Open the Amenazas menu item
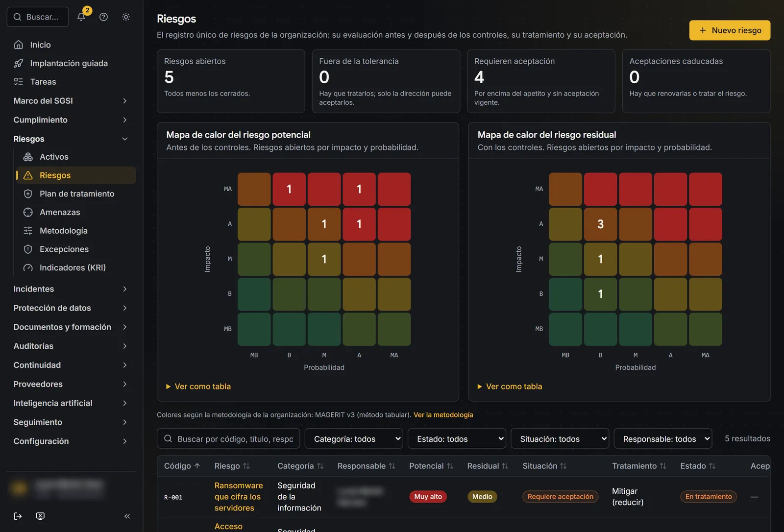Viewport: 784px width, 532px height. (76, 212)
